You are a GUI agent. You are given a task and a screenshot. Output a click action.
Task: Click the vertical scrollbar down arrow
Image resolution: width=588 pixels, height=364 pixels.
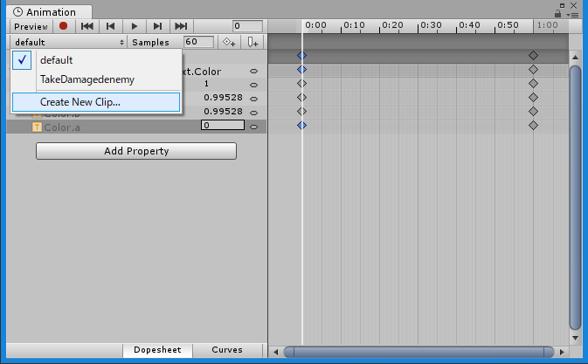point(575,338)
